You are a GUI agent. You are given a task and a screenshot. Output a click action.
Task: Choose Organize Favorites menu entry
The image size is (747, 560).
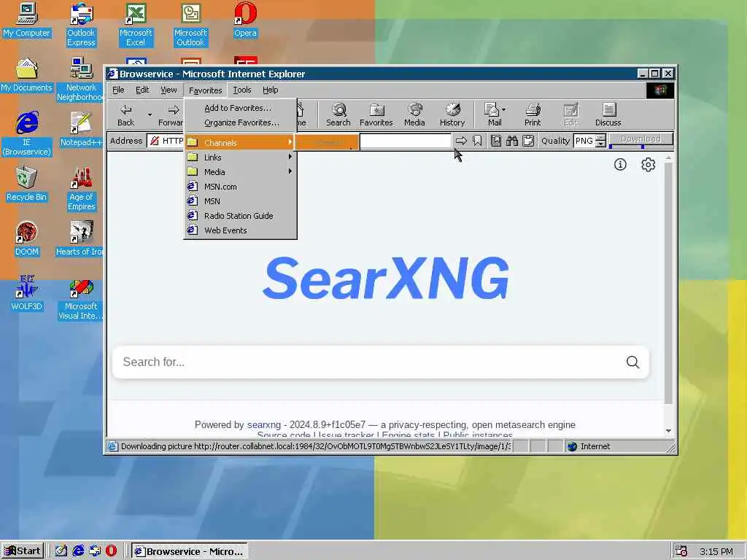click(240, 122)
